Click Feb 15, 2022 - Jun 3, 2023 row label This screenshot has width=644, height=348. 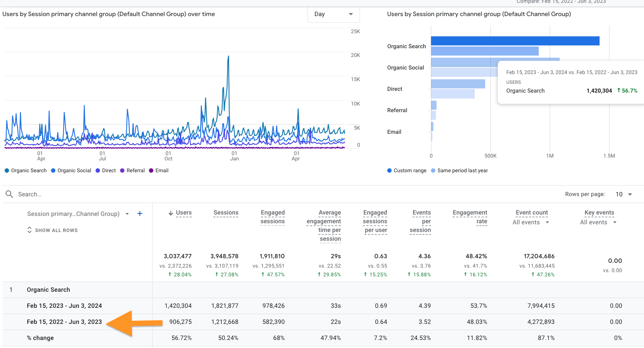coord(64,322)
